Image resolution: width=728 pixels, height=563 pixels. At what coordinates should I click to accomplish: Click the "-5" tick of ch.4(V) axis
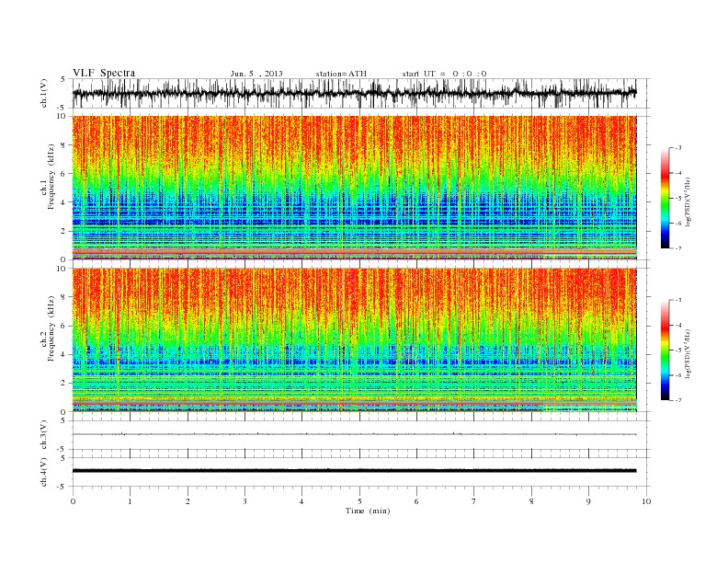point(62,487)
